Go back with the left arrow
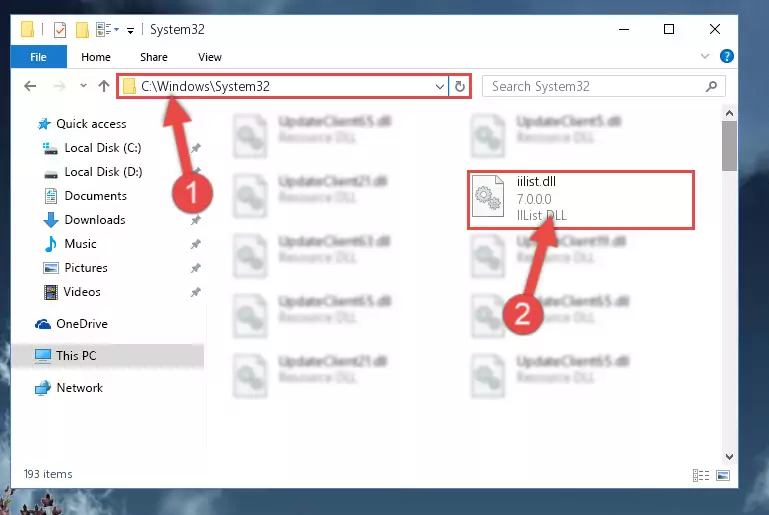The image size is (769, 515). tap(30, 86)
